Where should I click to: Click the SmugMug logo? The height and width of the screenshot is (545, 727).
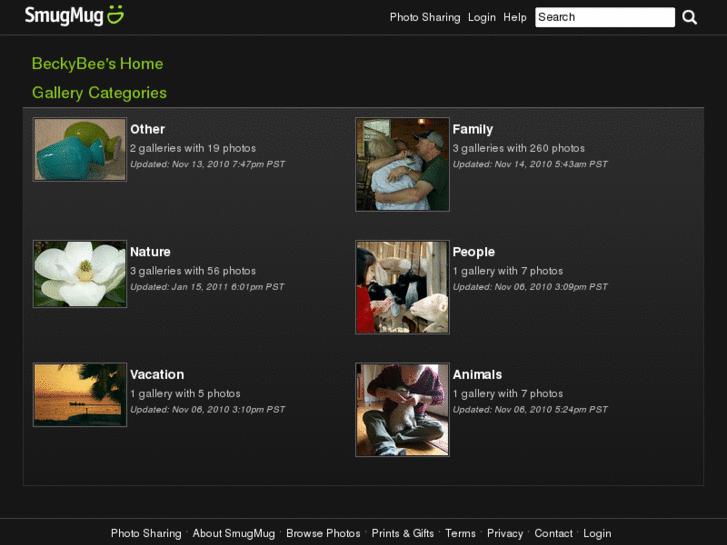tap(74, 15)
